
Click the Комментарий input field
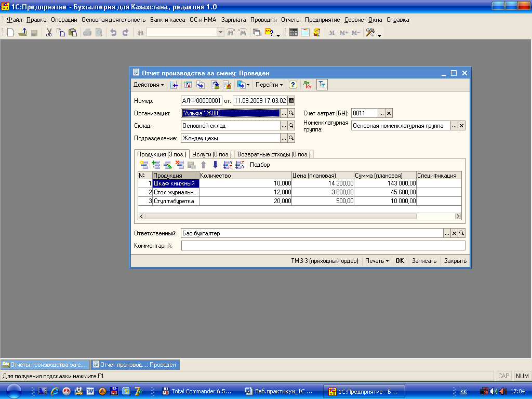click(x=323, y=246)
